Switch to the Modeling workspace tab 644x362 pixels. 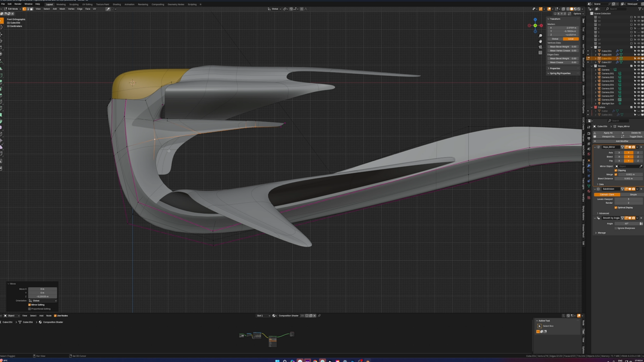point(61,4)
